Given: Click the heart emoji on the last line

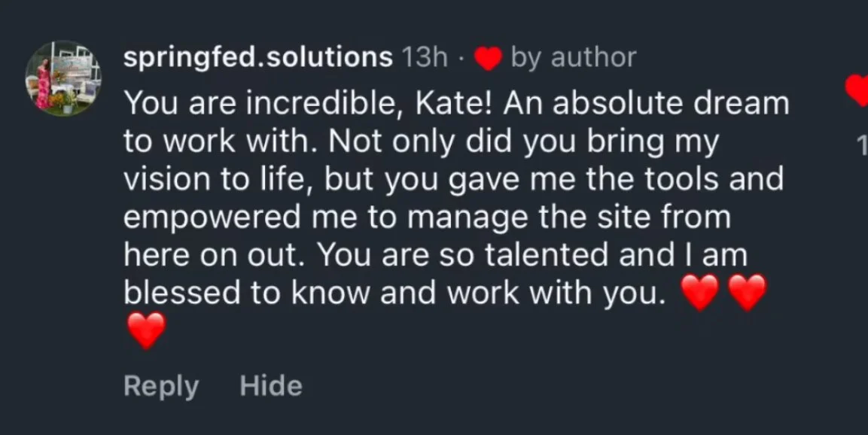Looking at the screenshot, I should (145, 330).
